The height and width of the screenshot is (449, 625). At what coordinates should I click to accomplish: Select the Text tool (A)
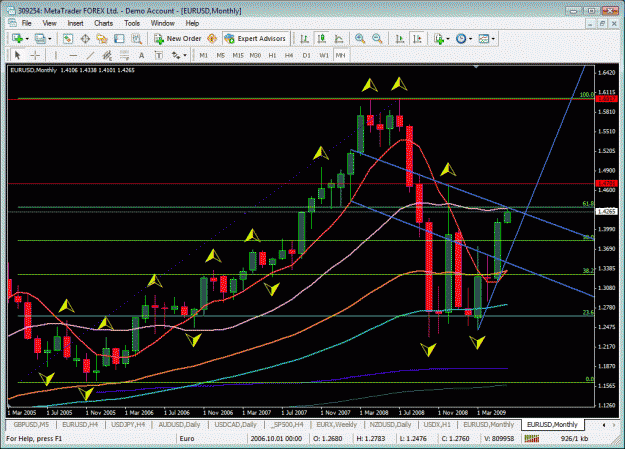click(x=141, y=55)
